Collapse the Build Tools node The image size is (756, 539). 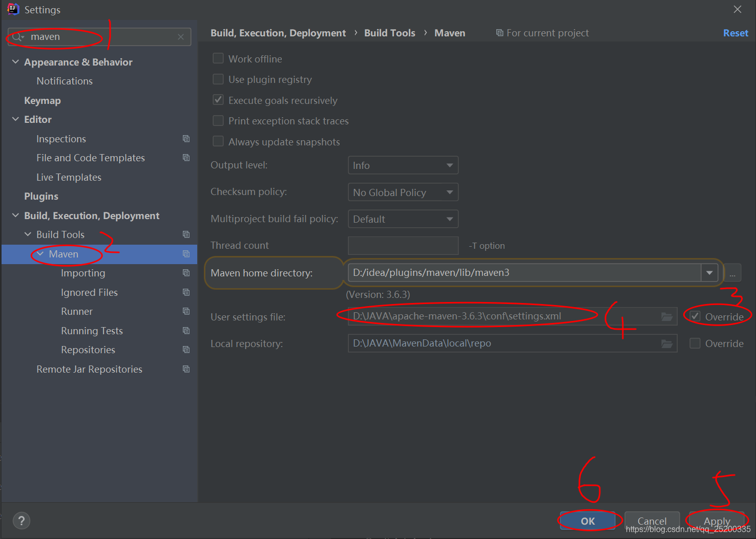28,234
